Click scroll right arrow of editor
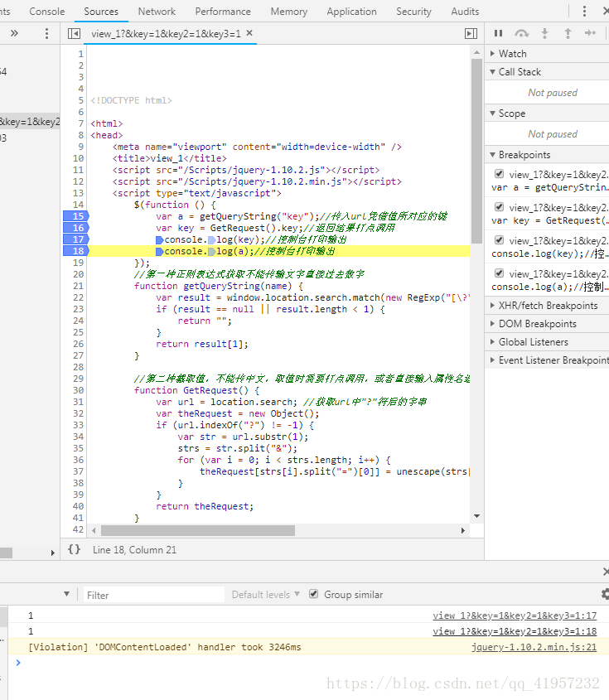 pos(463,530)
